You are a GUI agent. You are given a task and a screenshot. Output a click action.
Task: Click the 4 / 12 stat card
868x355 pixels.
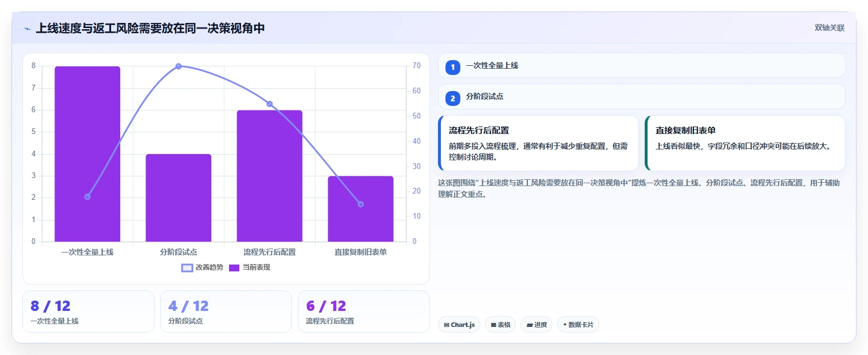(226, 311)
